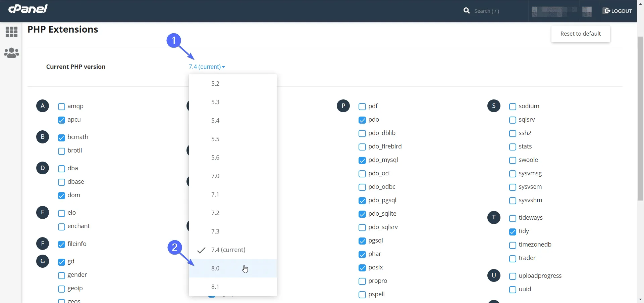Click Reset to default
The height and width of the screenshot is (303, 644).
coord(581,34)
